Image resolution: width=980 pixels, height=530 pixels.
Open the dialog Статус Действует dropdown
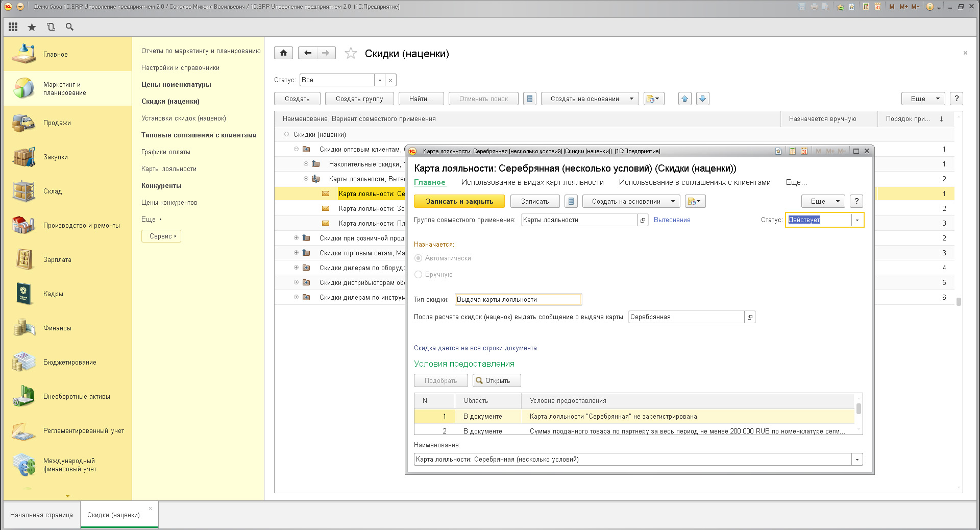857,220
